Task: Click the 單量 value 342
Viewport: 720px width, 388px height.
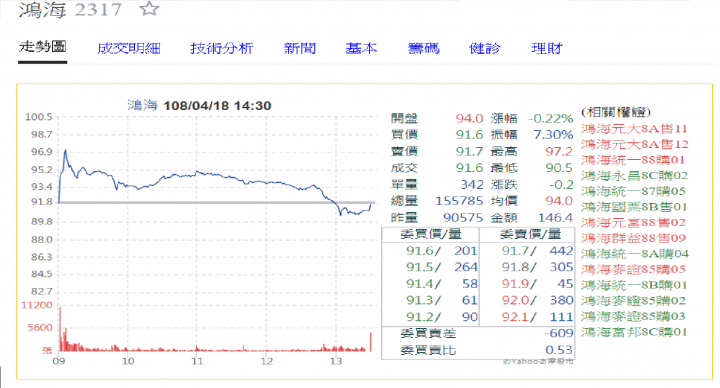Action: [472, 185]
